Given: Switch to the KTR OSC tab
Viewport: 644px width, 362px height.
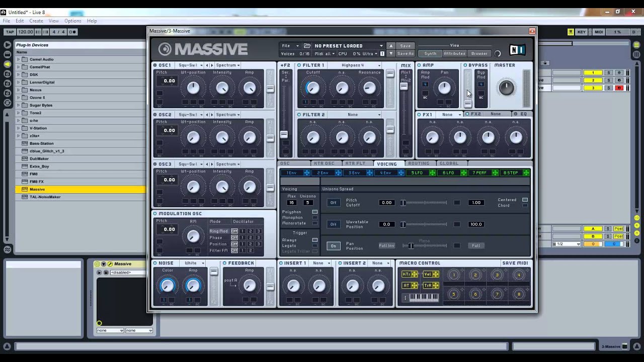Looking at the screenshot, I should pyautogui.click(x=324, y=163).
